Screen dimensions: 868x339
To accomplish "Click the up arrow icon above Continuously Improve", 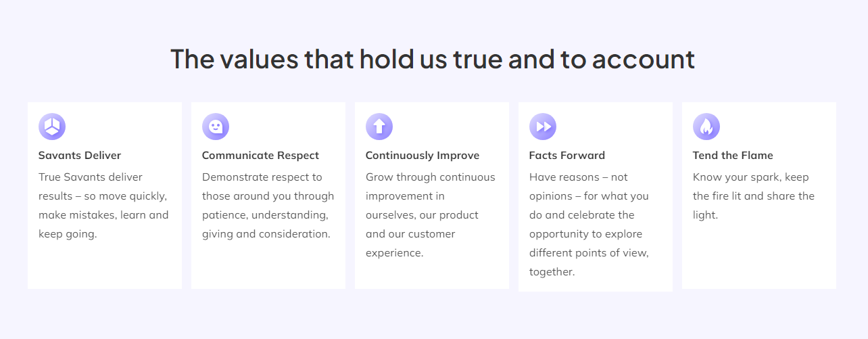I will pyautogui.click(x=379, y=127).
